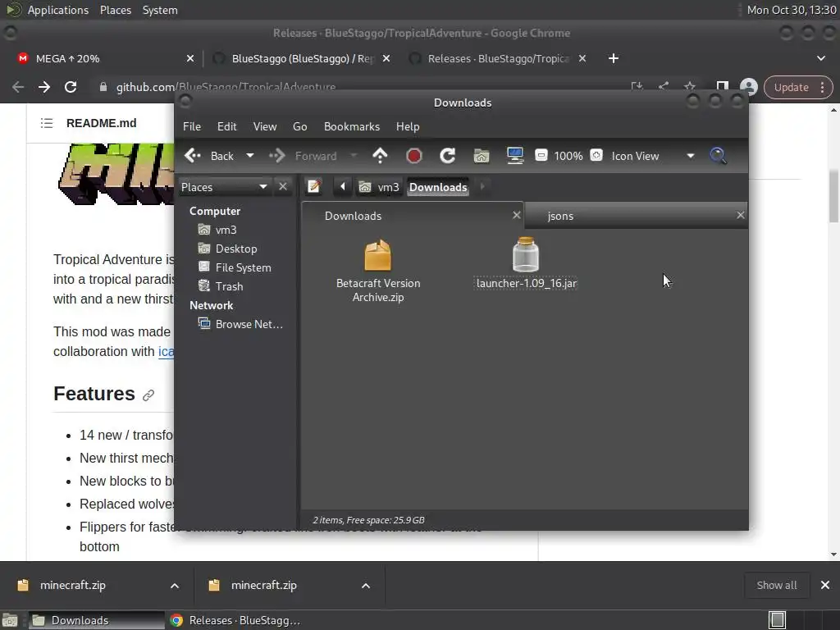Select Betacraft Version Archive.zip file
840x630 pixels.
pos(378,271)
